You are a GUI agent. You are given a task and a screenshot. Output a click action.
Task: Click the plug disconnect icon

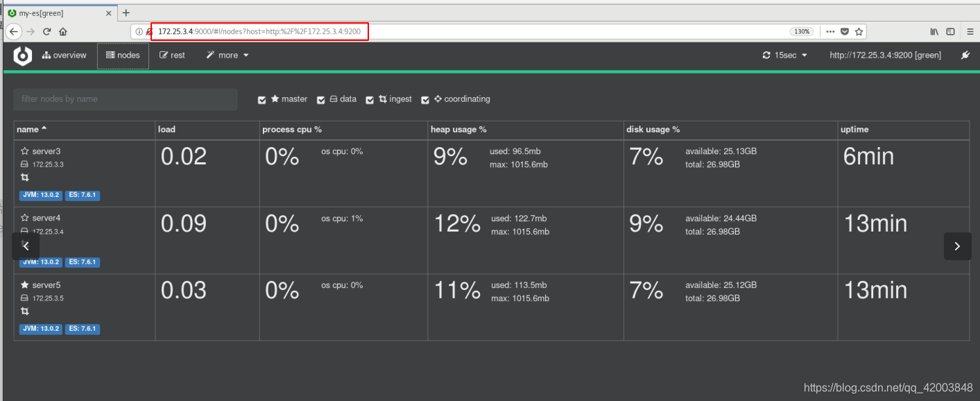pos(965,56)
